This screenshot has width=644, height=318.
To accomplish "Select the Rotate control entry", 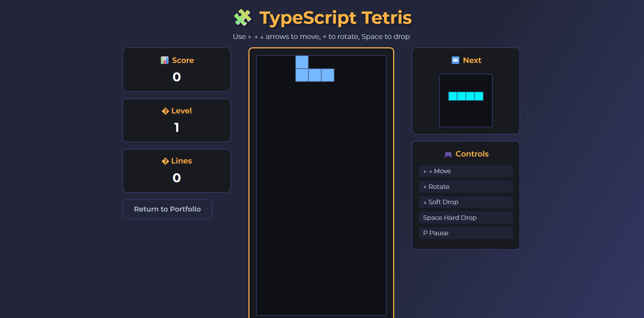I will click(466, 186).
